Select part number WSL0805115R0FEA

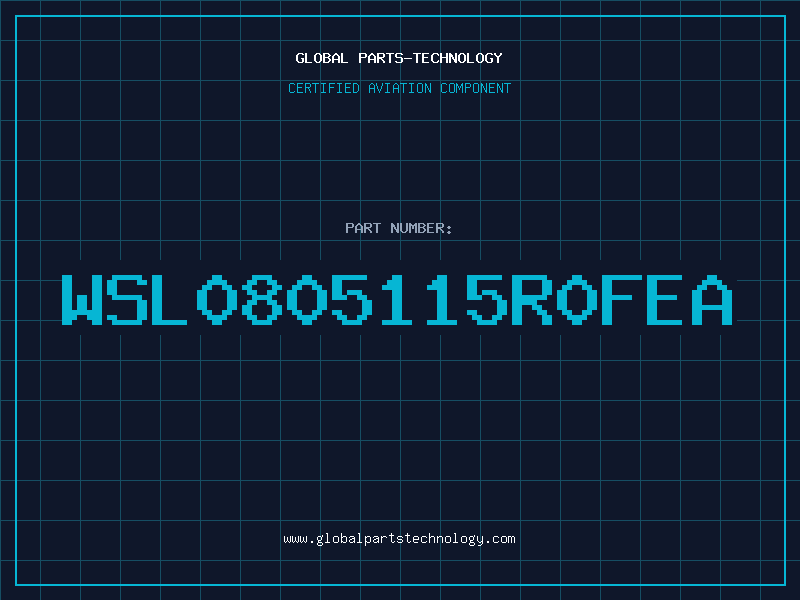[397, 299]
